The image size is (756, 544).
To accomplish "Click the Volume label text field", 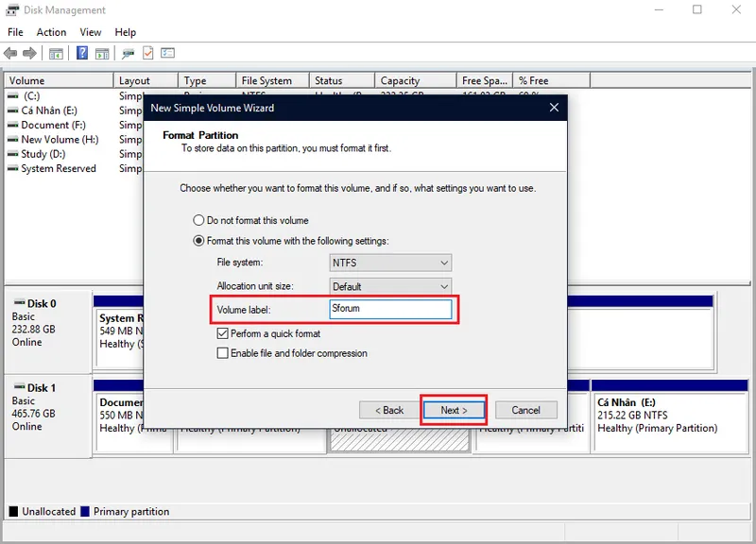I will pos(390,309).
